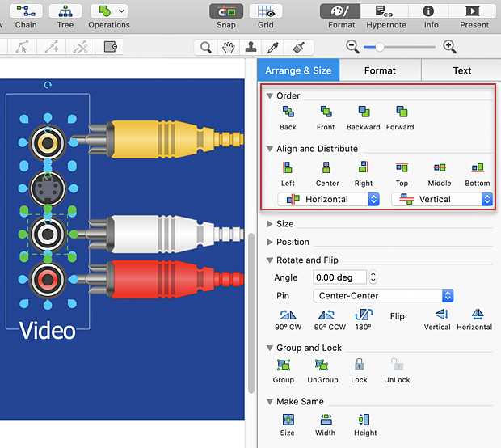Click the red RCA jack on canvas
Image resolution: width=501 pixels, height=448 pixels.
[x=48, y=280]
